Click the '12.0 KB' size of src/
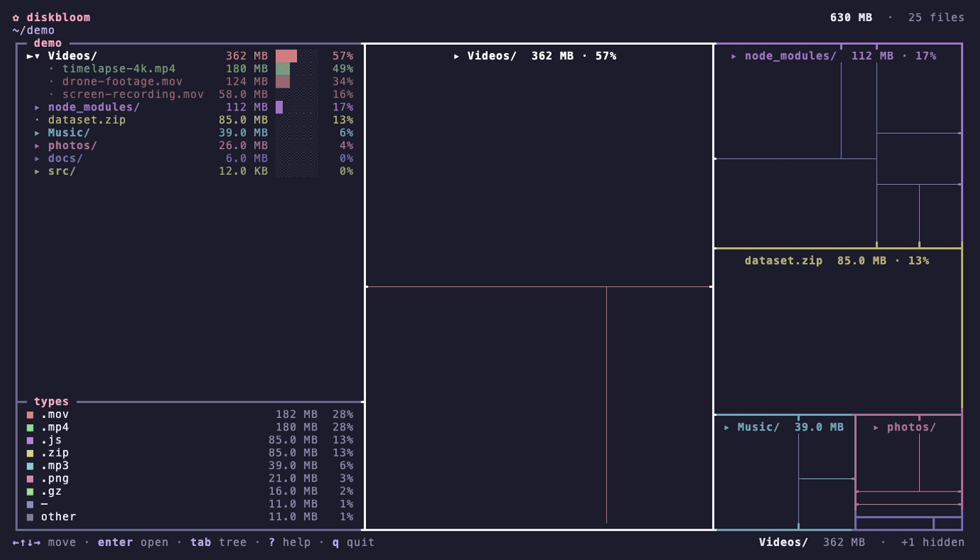This screenshot has height=560, width=980. point(244,171)
